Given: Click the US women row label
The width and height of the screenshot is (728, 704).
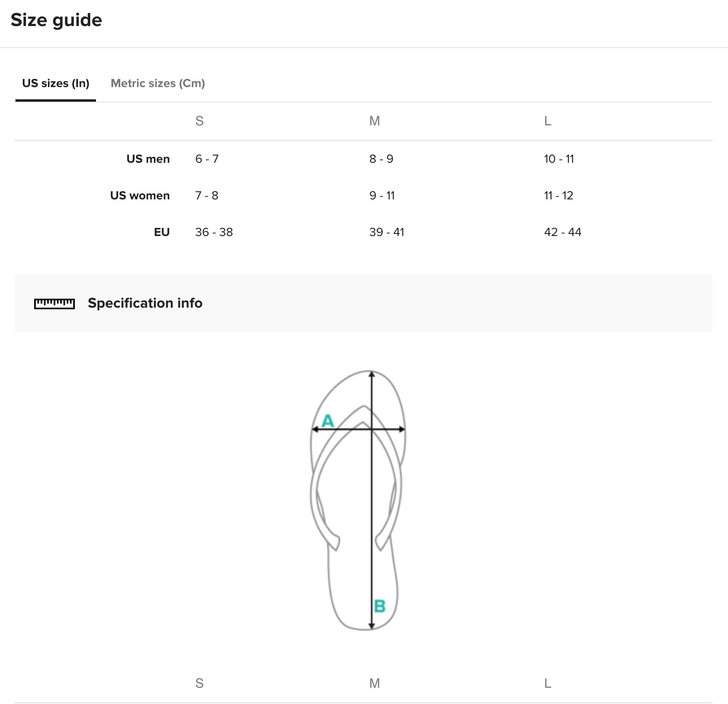Looking at the screenshot, I should click(x=140, y=195).
